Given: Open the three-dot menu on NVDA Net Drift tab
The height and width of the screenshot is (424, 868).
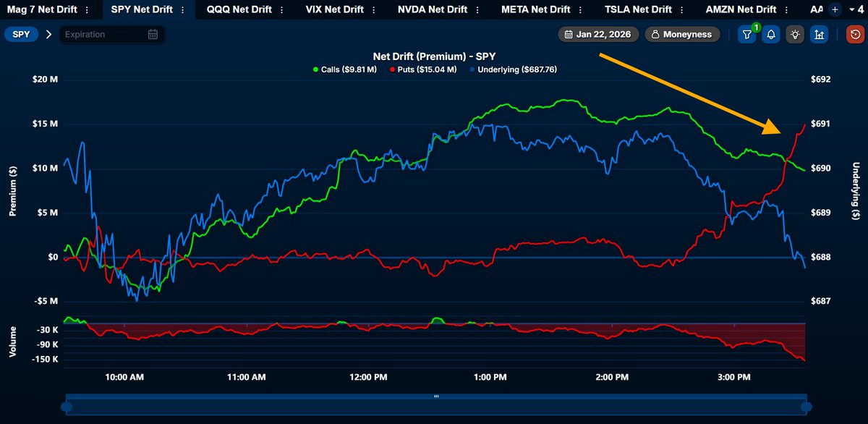Looking at the screenshot, I should pyautogui.click(x=476, y=10).
